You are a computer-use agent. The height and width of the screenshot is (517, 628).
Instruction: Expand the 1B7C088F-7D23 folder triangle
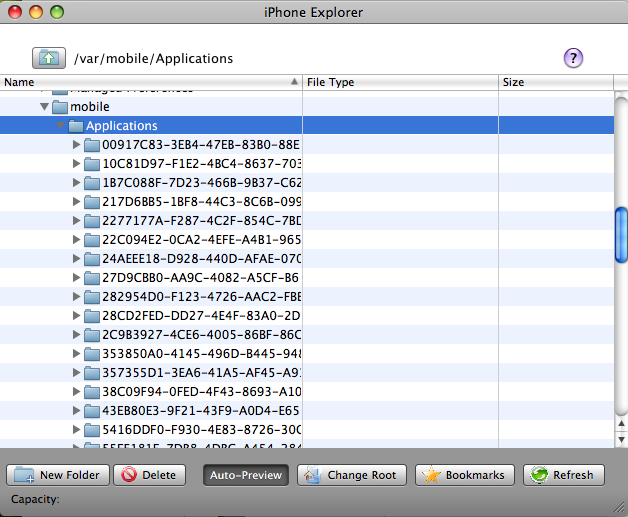(x=76, y=183)
